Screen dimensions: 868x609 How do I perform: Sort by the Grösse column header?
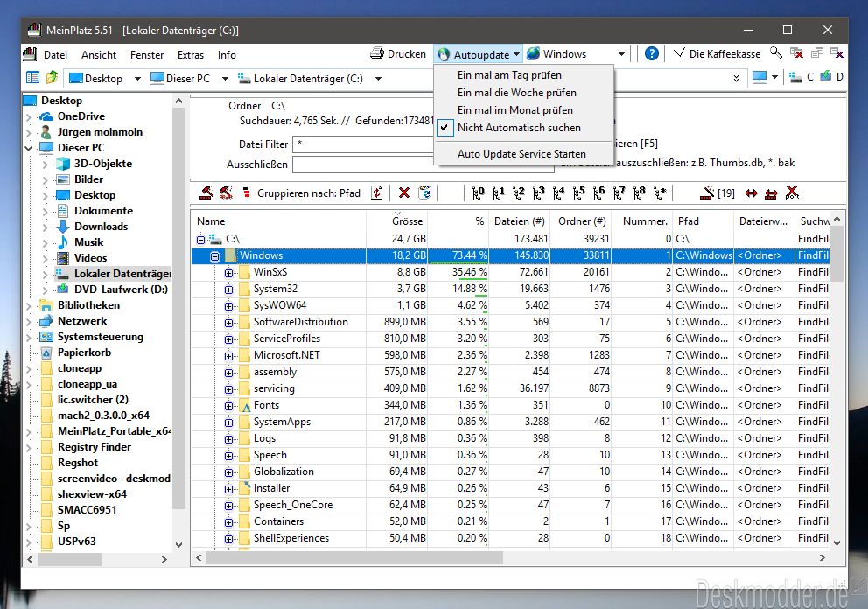pos(407,220)
